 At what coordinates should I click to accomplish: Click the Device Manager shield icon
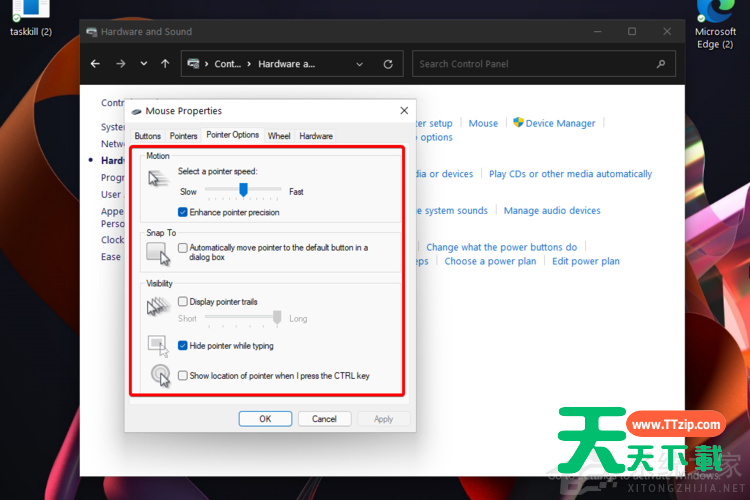(518, 123)
